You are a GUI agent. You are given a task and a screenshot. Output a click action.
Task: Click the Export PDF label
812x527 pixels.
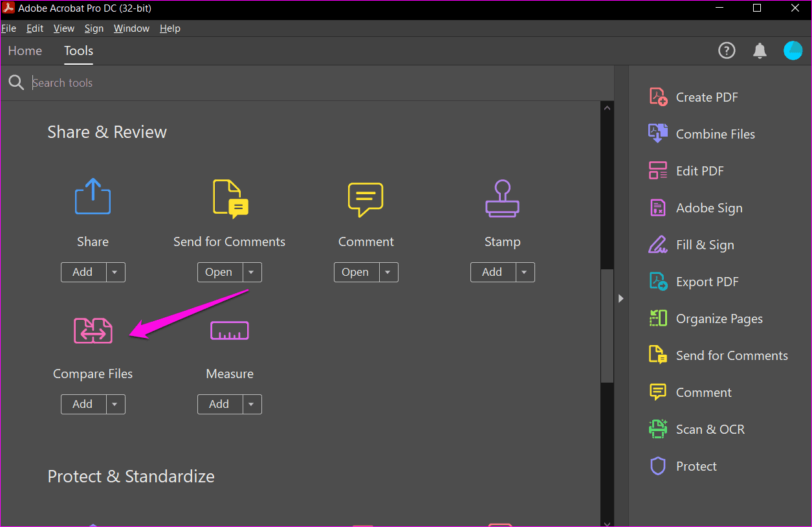click(707, 282)
